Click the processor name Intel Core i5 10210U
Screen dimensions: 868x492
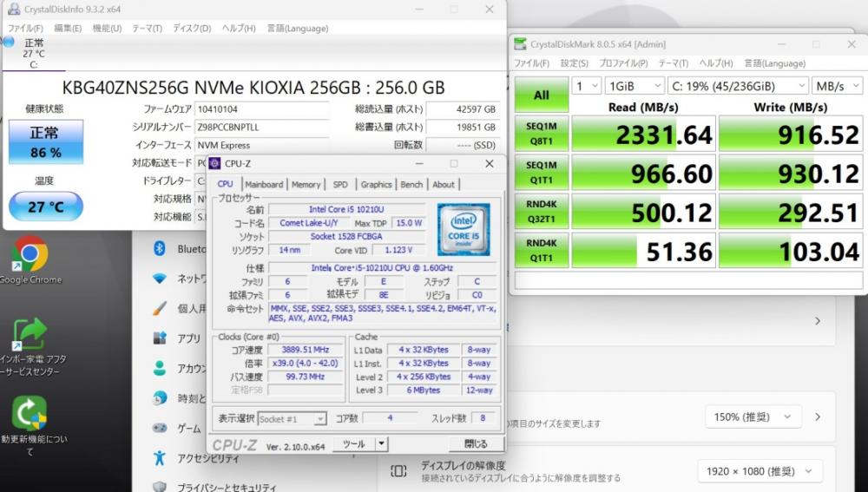click(x=346, y=209)
